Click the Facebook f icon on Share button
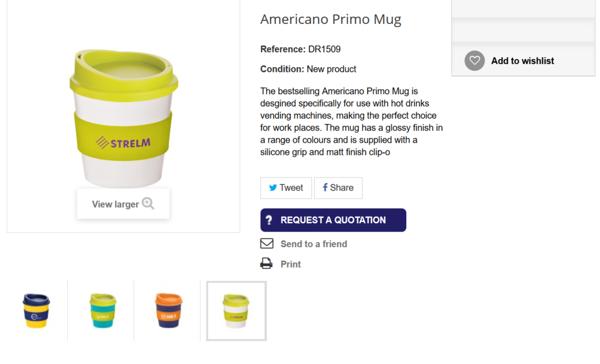 tap(326, 188)
